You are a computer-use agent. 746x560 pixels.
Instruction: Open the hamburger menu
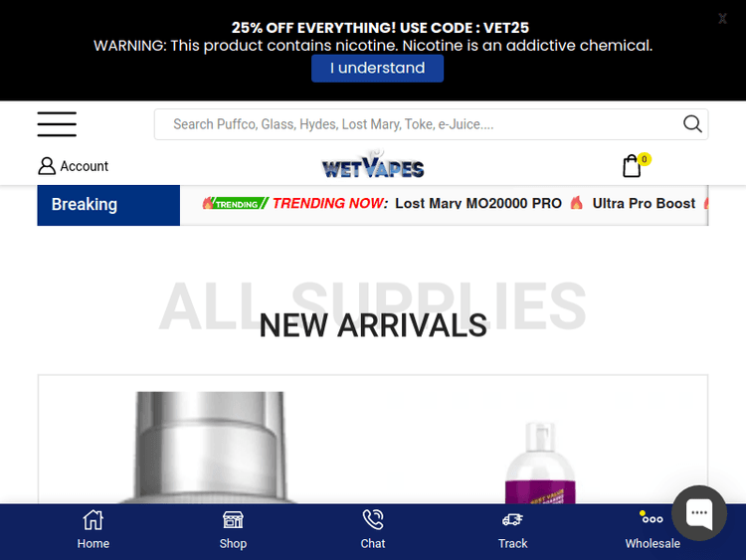(57, 124)
